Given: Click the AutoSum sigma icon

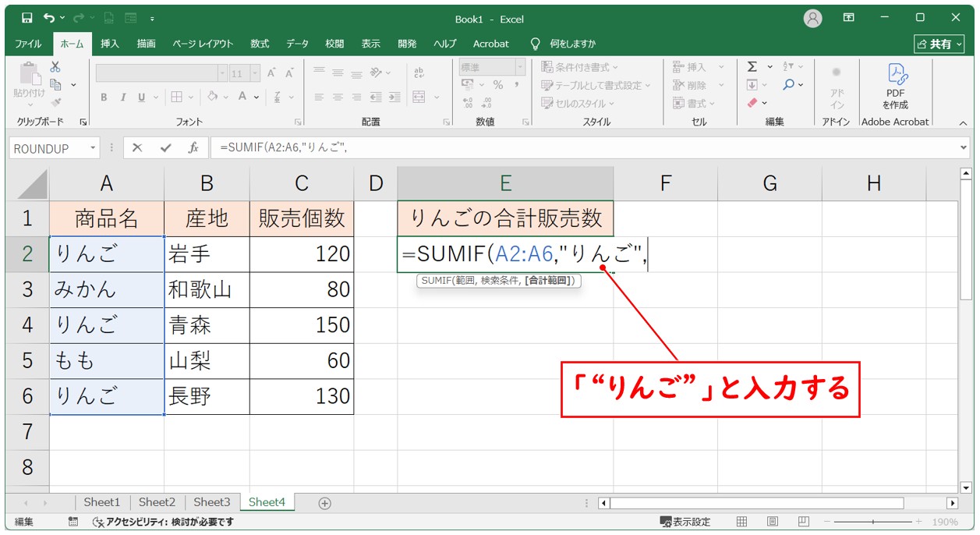Looking at the screenshot, I should pos(752,67).
